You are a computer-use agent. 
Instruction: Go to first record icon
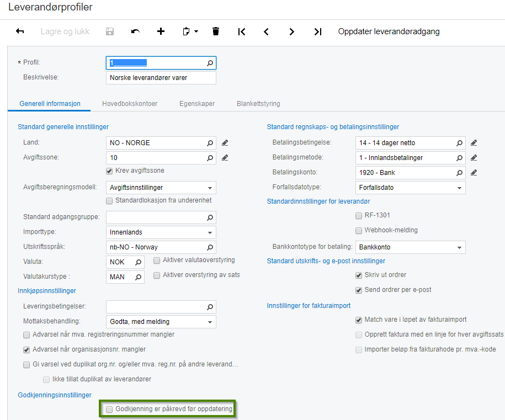pyautogui.click(x=242, y=31)
